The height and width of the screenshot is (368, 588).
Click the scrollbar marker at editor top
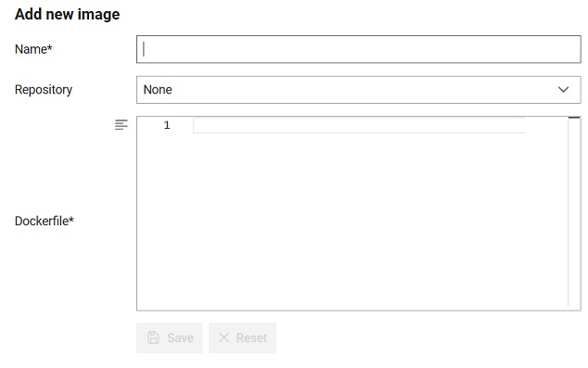point(574,118)
